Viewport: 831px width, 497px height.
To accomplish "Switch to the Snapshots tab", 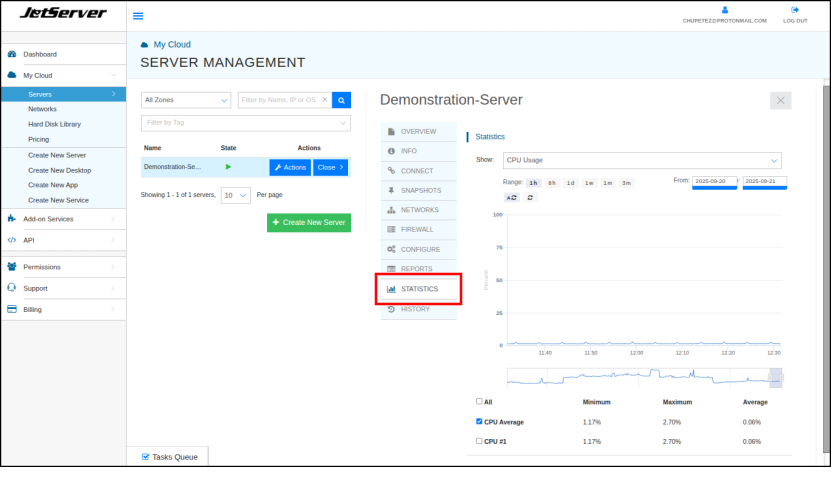I will pos(420,190).
